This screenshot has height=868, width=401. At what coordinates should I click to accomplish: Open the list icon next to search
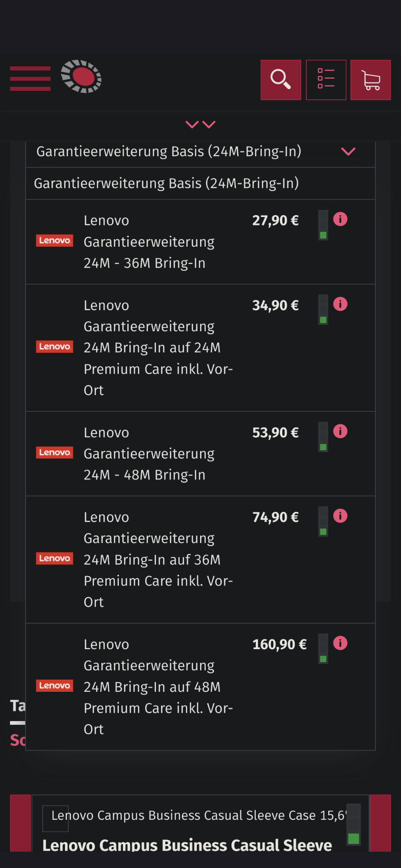[326, 80]
